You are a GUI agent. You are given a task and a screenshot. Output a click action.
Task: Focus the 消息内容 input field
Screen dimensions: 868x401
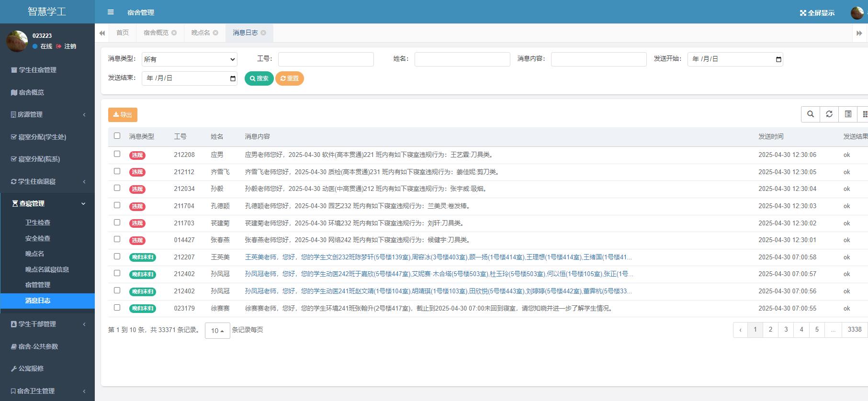pyautogui.click(x=599, y=59)
